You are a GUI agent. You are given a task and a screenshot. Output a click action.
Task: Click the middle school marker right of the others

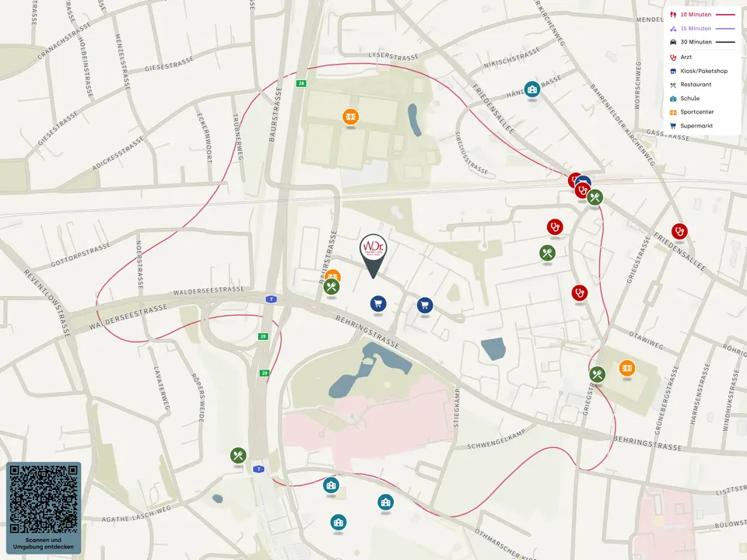386,502
